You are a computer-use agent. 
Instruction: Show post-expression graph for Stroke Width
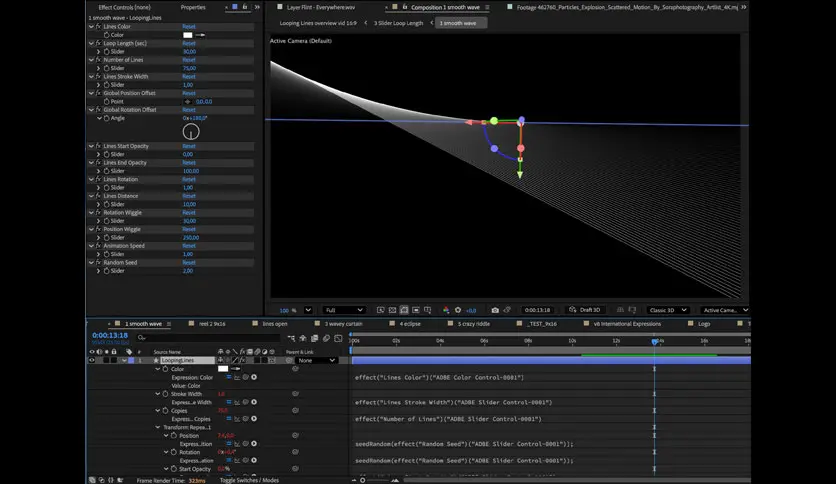[237, 402]
